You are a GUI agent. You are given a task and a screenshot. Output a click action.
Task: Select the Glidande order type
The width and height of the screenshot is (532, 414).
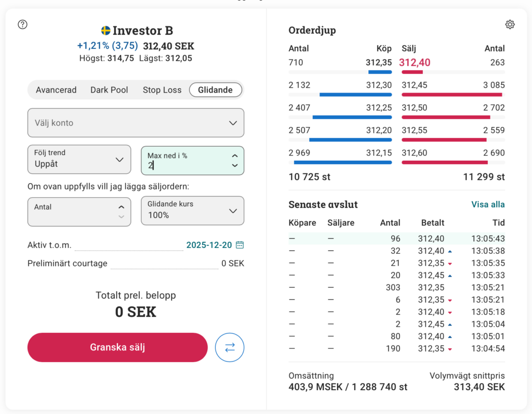tap(215, 90)
